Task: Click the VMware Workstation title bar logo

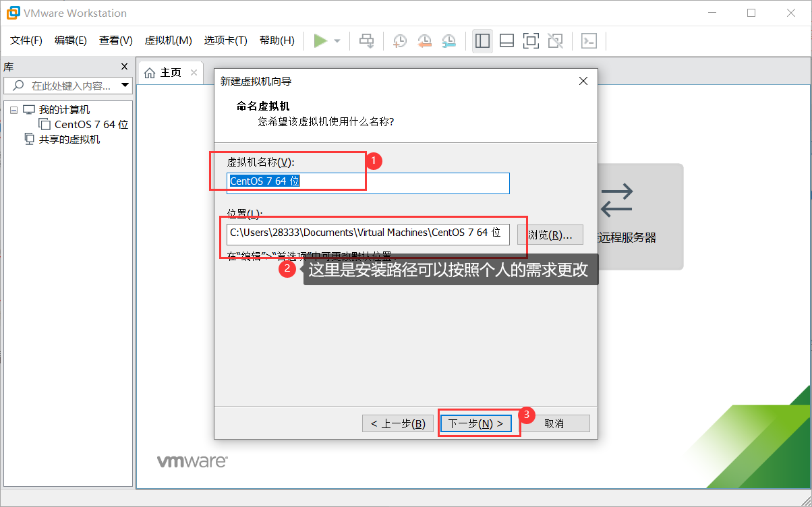Action: (x=13, y=13)
